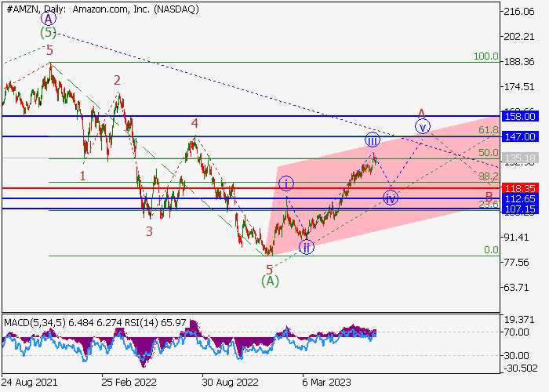Image resolution: width=549 pixels, height=392 pixels.
Task: Select the blue circled ii wave label
Action: coord(307,247)
